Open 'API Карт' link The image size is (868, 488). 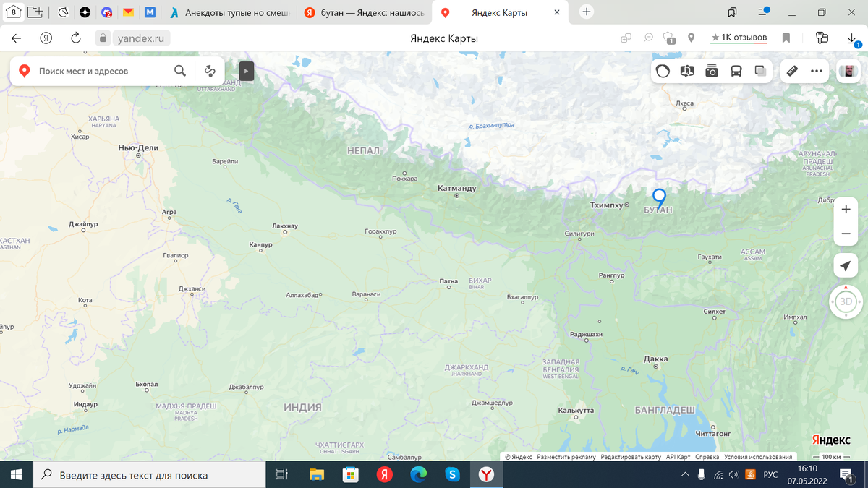tap(678, 457)
